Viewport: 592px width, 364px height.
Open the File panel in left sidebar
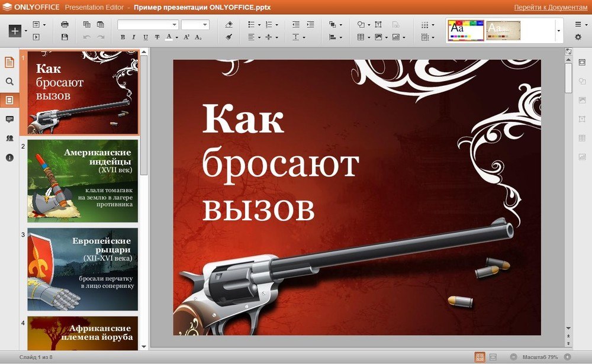point(9,62)
